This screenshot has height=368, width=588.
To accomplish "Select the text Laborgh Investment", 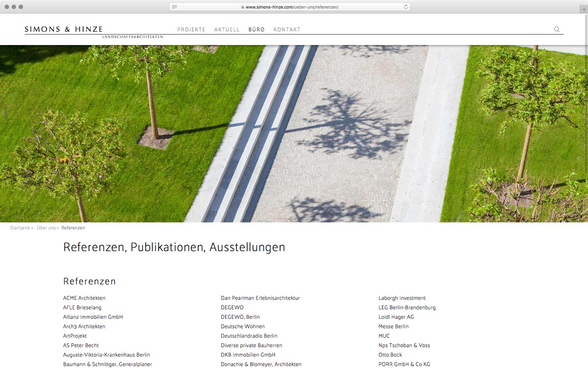I will coord(402,298).
